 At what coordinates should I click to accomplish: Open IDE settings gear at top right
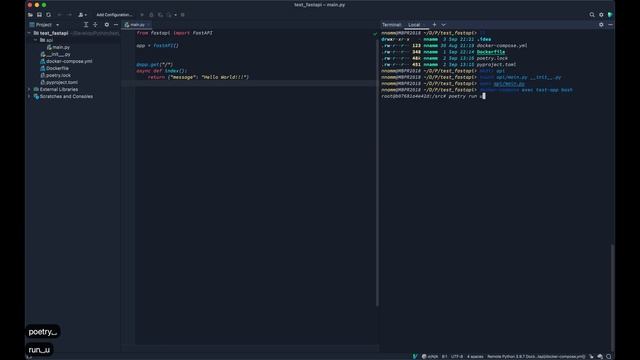[x=601, y=15]
